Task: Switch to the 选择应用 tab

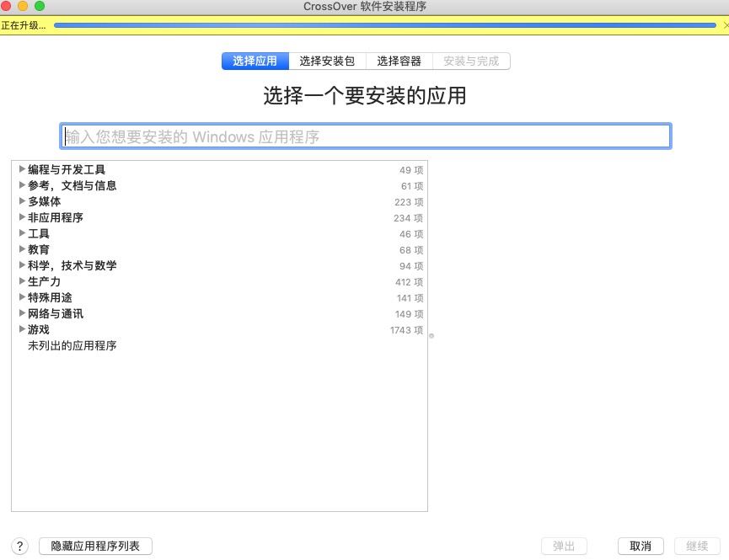Action: [x=255, y=61]
